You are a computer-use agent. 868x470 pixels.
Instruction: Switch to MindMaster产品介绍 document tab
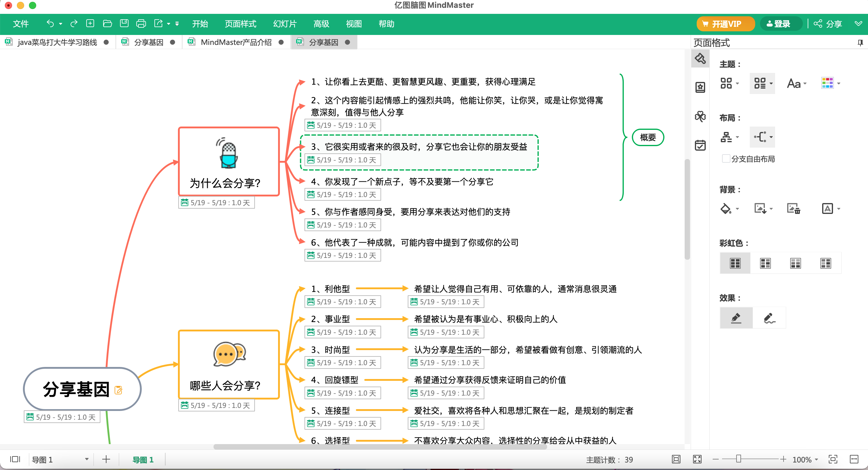click(236, 42)
